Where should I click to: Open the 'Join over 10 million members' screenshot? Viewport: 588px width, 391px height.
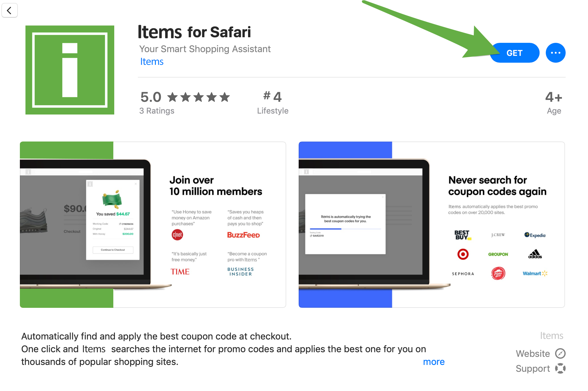point(153,225)
